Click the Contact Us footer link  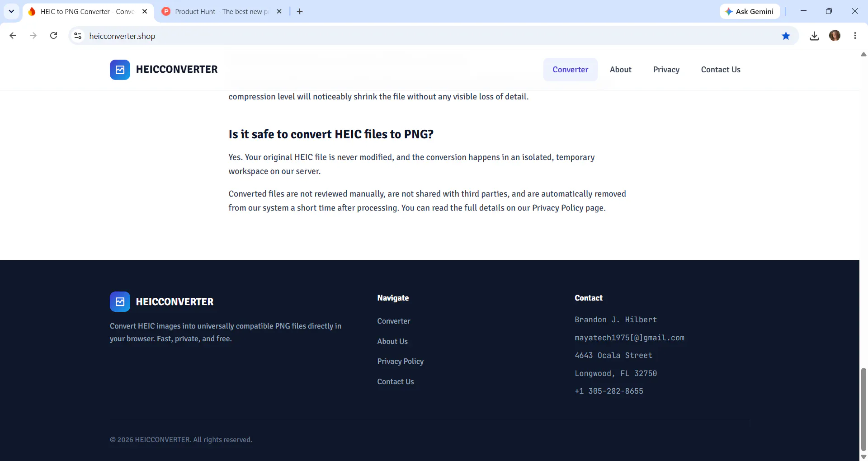tap(396, 381)
